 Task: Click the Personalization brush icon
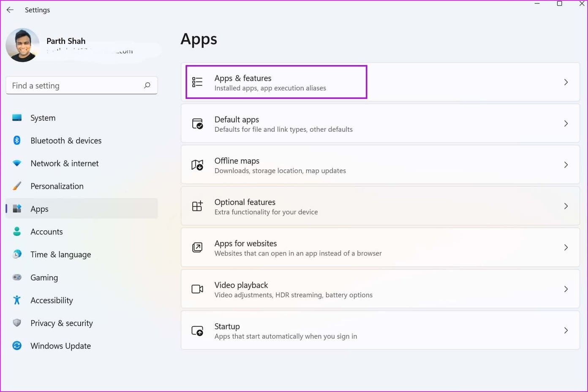tap(17, 186)
